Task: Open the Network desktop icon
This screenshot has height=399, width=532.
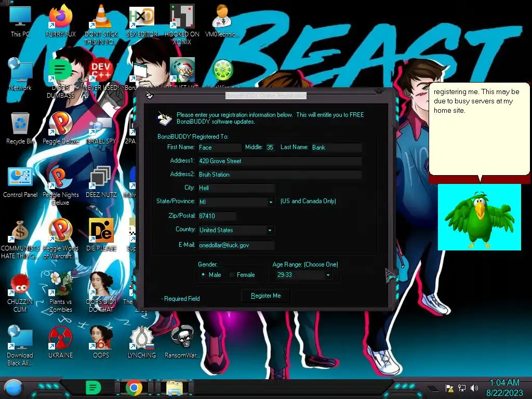Action: (x=20, y=74)
